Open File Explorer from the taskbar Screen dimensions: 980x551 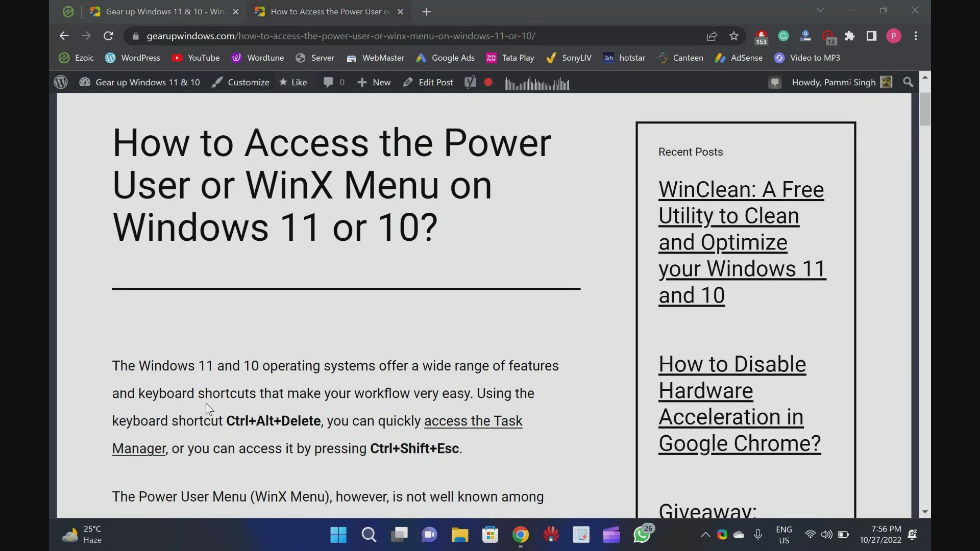460,535
